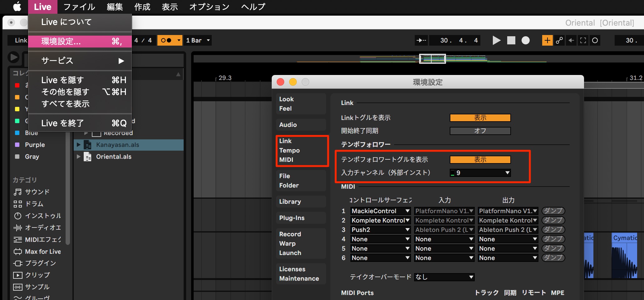Open the オプション menu
The height and width of the screenshot is (300, 644).
[209, 7]
